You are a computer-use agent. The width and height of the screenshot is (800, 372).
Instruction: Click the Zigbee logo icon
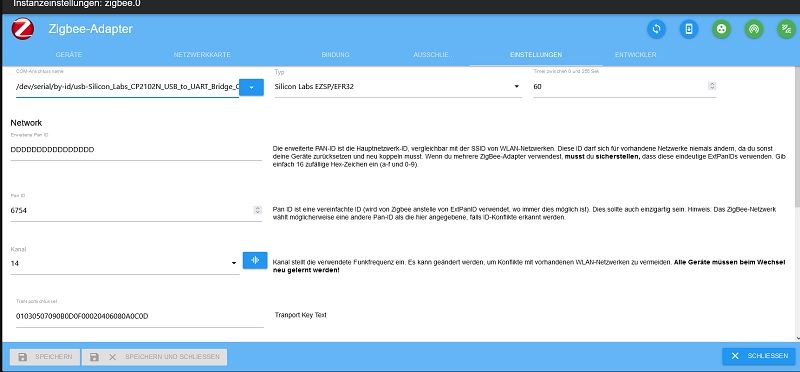(x=22, y=29)
